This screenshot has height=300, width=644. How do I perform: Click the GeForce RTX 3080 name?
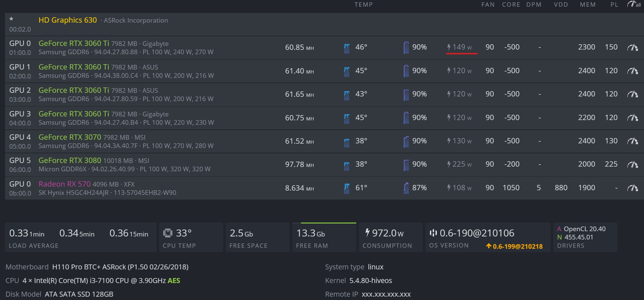(70, 160)
